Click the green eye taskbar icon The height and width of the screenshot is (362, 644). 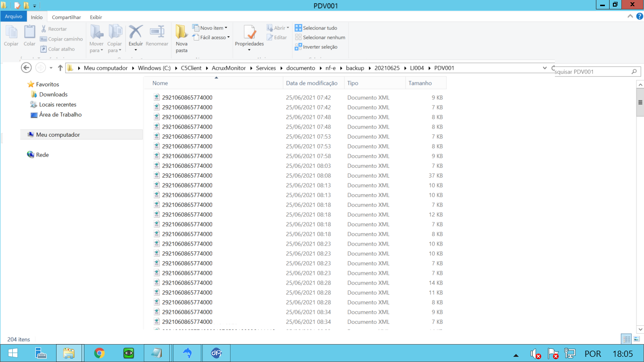[x=128, y=353]
